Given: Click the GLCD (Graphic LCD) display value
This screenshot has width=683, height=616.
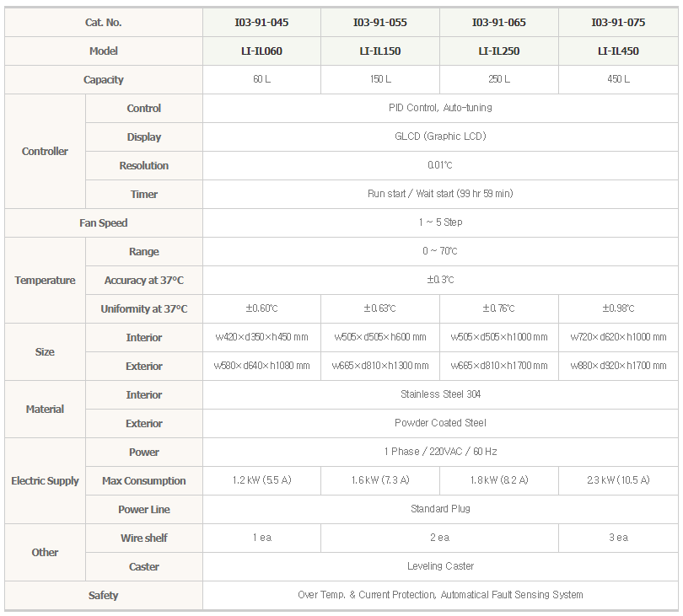Looking at the screenshot, I should 440,137.
